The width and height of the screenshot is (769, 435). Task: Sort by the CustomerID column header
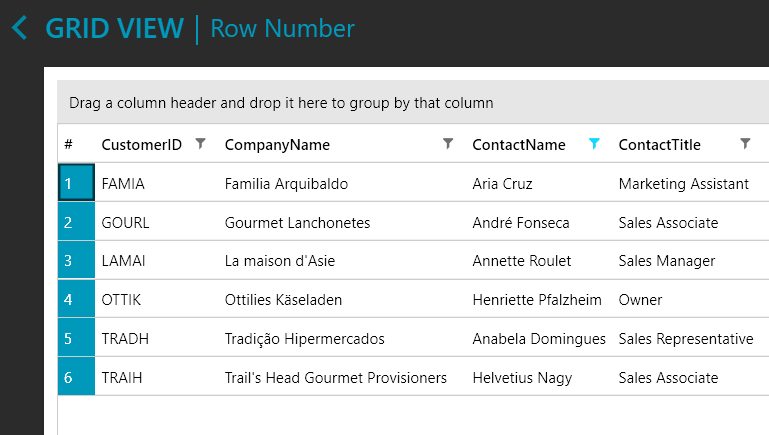click(x=142, y=145)
